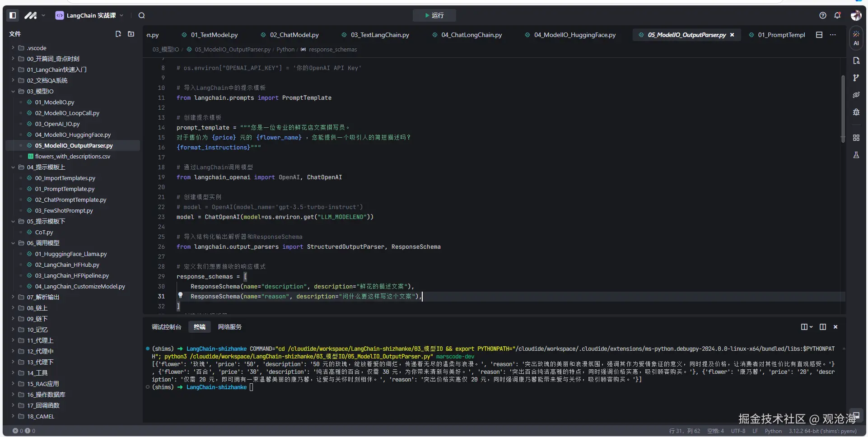This screenshot has width=868, height=437.
Task: Expand the 07_解析输出 folder
Action: 43,297
